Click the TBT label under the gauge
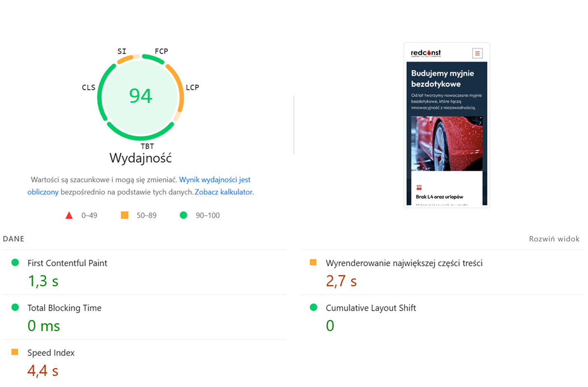The height and width of the screenshot is (387, 588). coord(147,146)
